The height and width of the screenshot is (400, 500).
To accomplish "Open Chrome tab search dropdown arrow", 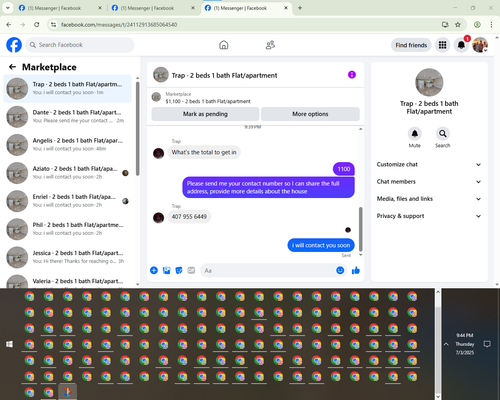I will [x=8, y=8].
